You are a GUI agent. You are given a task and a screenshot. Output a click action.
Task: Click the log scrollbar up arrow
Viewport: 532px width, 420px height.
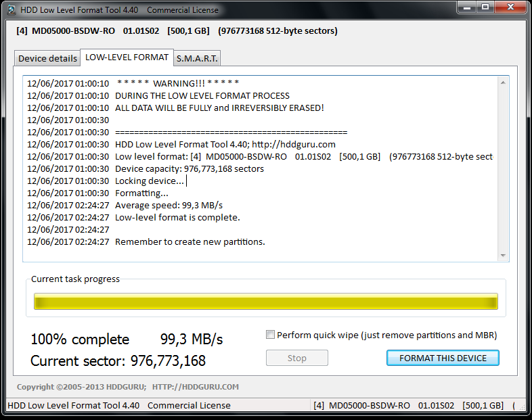click(x=503, y=83)
